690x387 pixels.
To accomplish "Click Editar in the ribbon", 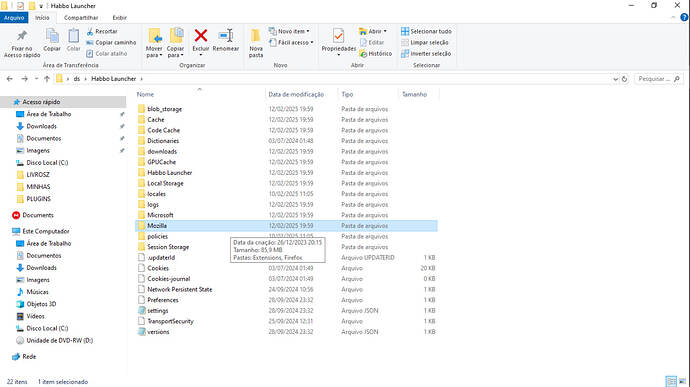I will [x=372, y=42].
